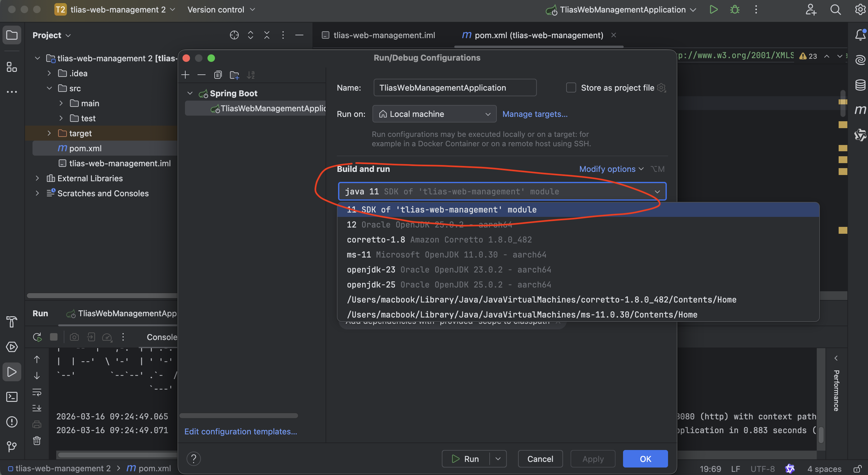868x475 pixels.
Task: Open the Terminal tool window icon
Action: [12, 397]
